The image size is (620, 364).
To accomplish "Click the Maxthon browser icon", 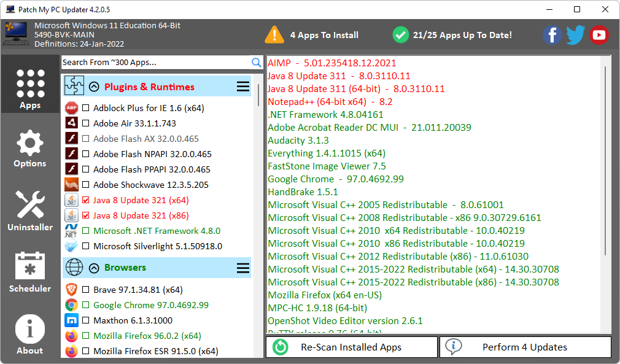I will (x=72, y=320).
